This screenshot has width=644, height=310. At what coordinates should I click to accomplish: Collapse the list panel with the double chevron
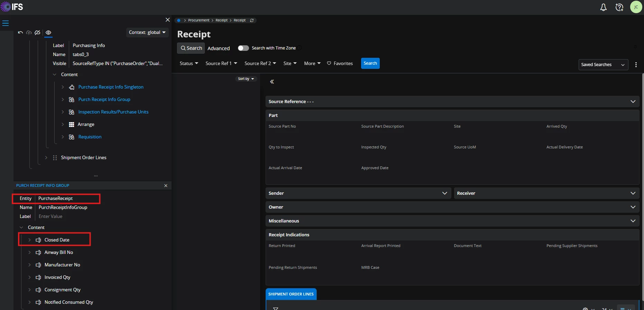tap(272, 82)
